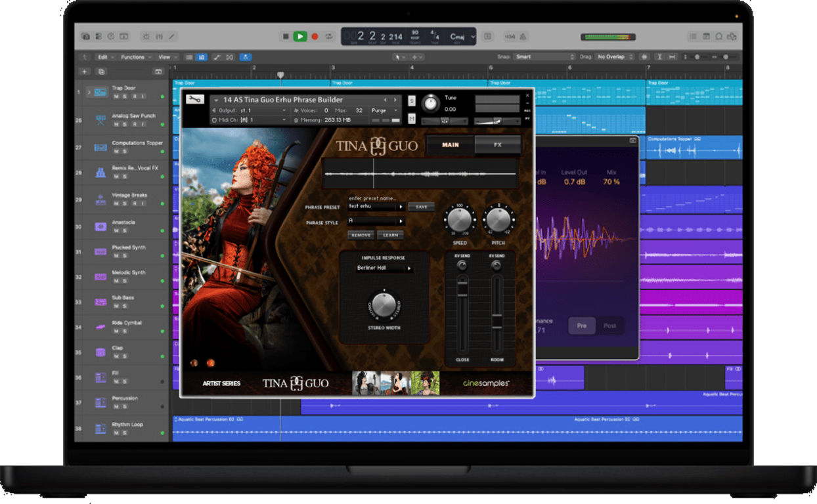Open the Impulse Response Berliner Hall dropdown
Image resolution: width=817 pixels, height=504 pixels.
(x=384, y=268)
